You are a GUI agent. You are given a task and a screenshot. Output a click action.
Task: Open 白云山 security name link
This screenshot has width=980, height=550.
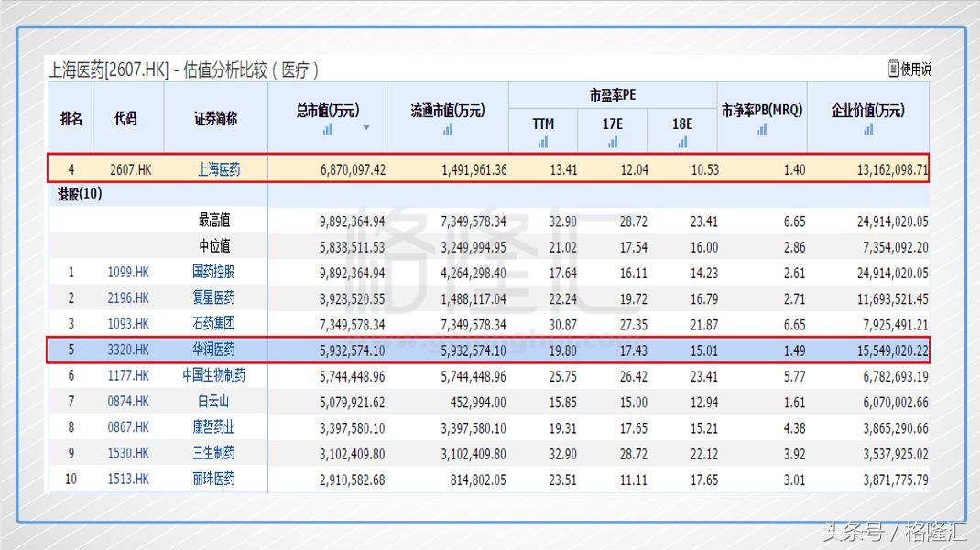click(213, 402)
